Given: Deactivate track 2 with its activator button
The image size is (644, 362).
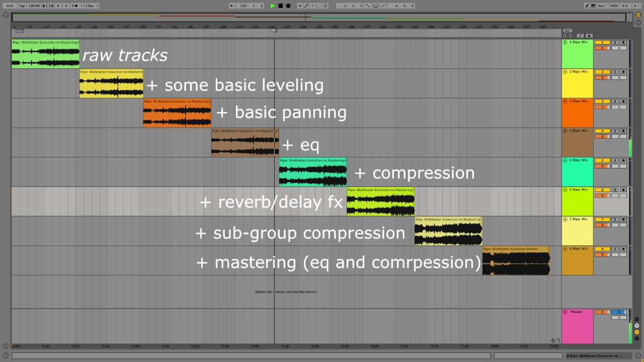Looking at the screenshot, I should (x=602, y=72).
